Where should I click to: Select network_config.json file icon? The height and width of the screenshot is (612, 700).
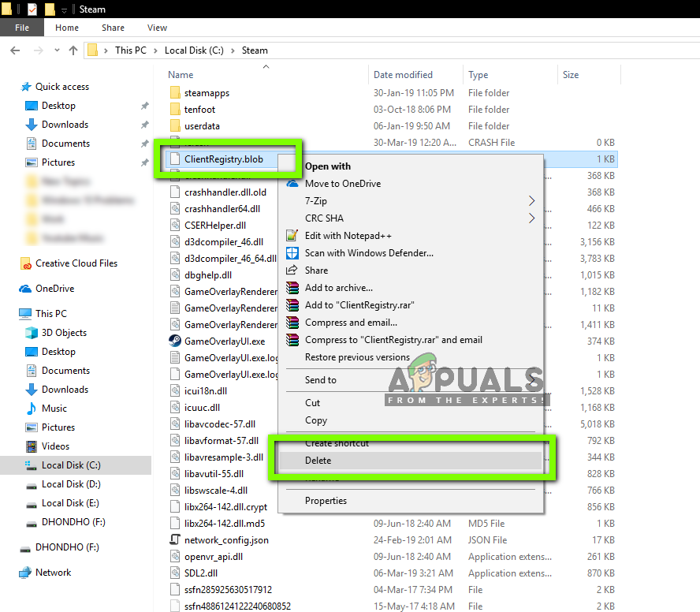point(175,540)
